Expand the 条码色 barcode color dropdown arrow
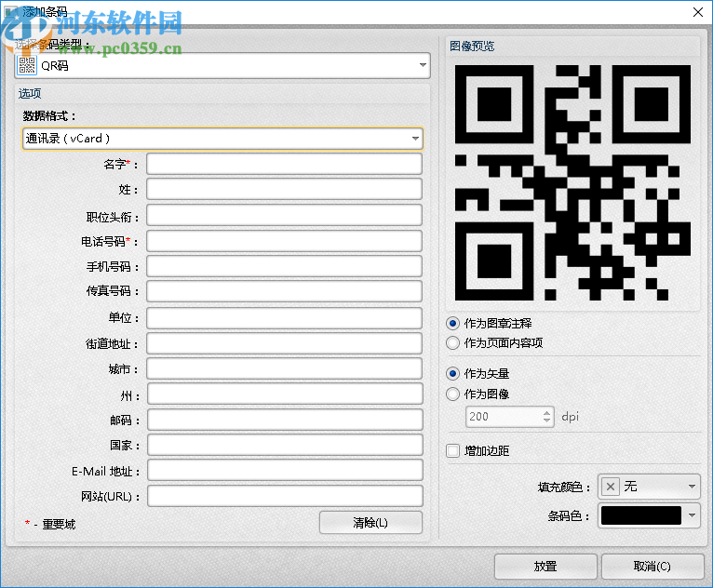 [693, 515]
